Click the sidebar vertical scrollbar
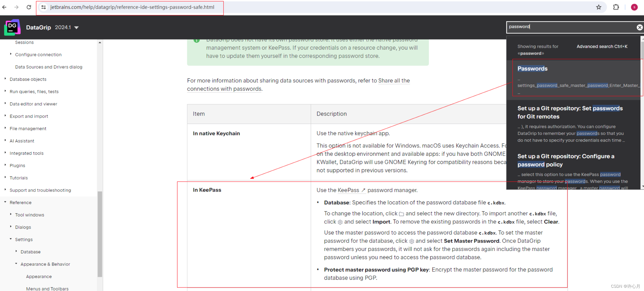The height and width of the screenshot is (291, 644). [100, 234]
